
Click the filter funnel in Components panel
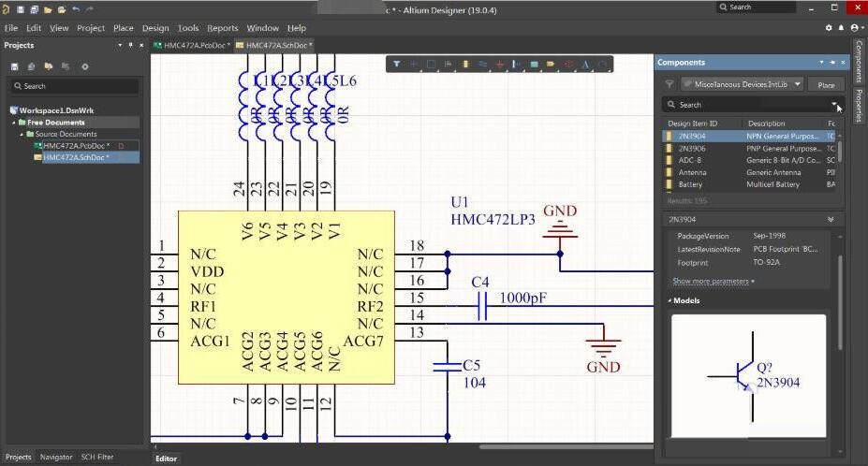pos(669,84)
